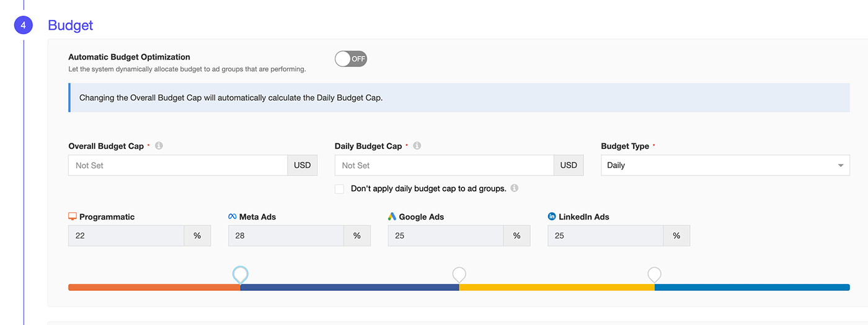Viewport: 868px width, 325px height.
Task: Click info icon next to Daily Budget Cap
Action: click(x=417, y=146)
